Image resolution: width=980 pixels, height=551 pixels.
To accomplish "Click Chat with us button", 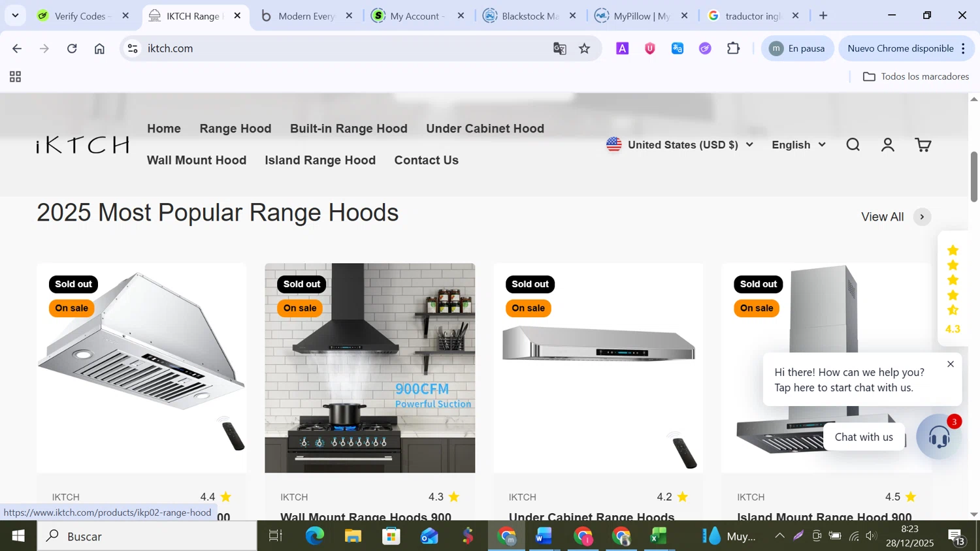I will pyautogui.click(x=864, y=437).
